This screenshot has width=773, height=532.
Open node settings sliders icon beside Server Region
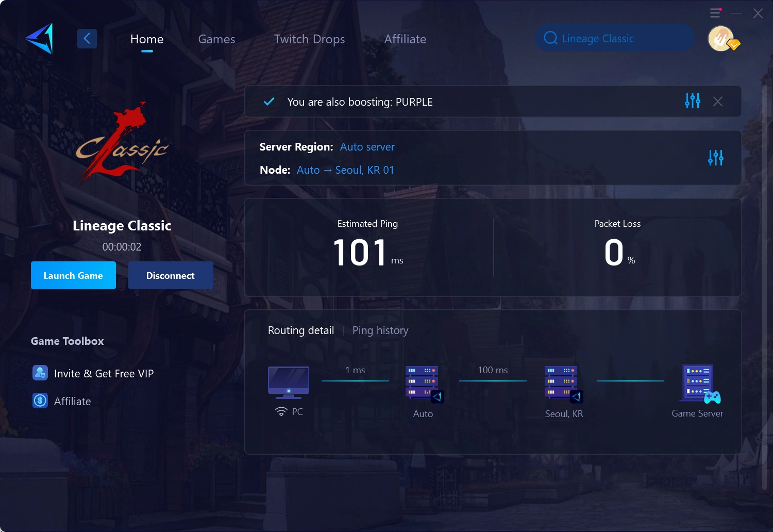[715, 158]
